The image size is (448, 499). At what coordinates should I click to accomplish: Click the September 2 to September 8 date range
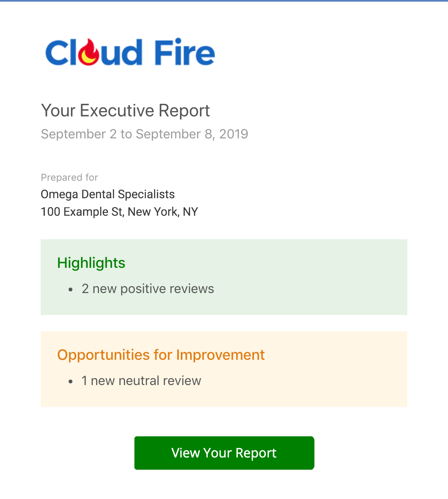[145, 134]
